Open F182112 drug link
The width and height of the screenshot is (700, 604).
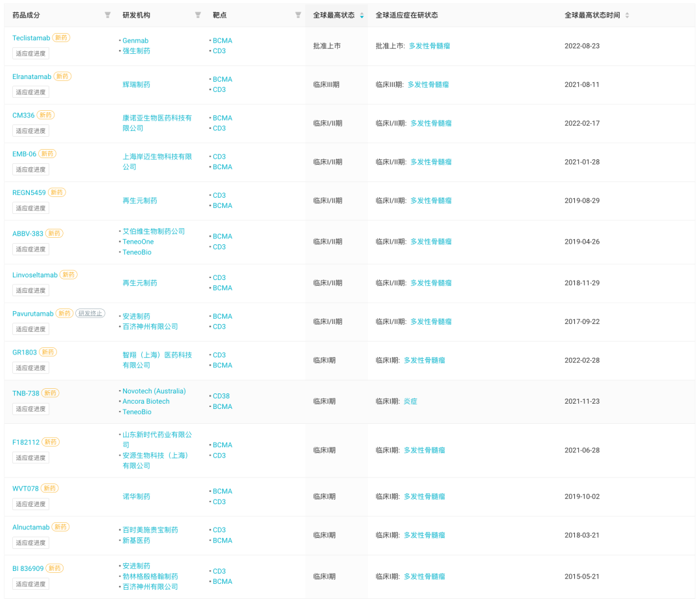[26, 443]
